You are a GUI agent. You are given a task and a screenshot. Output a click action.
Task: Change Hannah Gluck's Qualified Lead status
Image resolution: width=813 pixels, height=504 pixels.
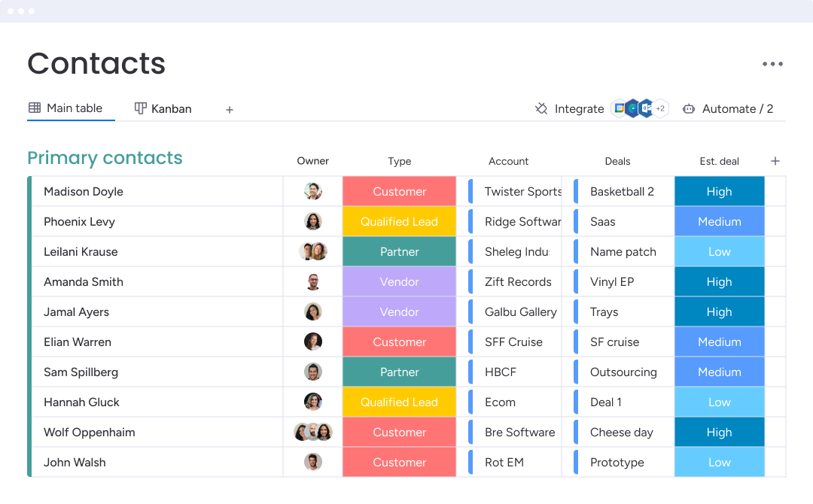coord(399,402)
